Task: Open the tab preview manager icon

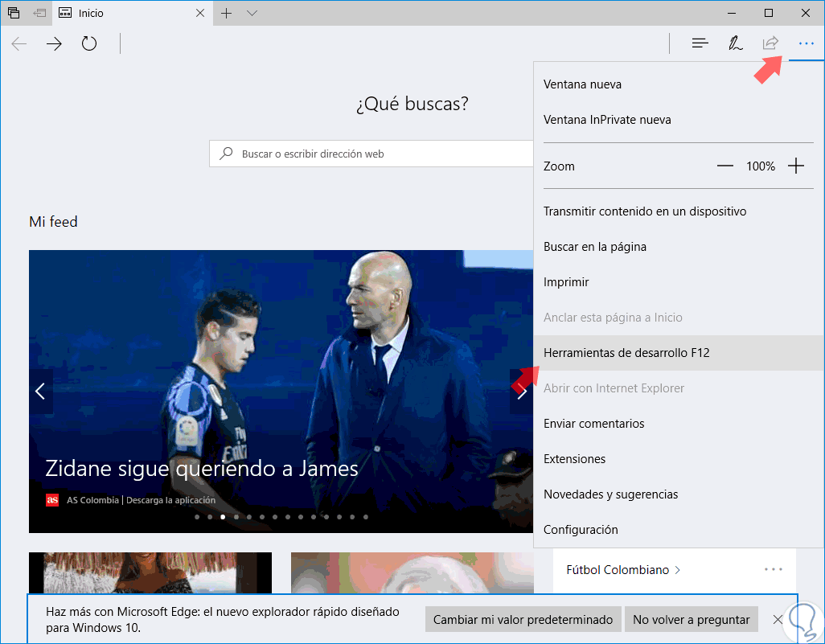Action: pyautogui.click(x=14, y=13)
